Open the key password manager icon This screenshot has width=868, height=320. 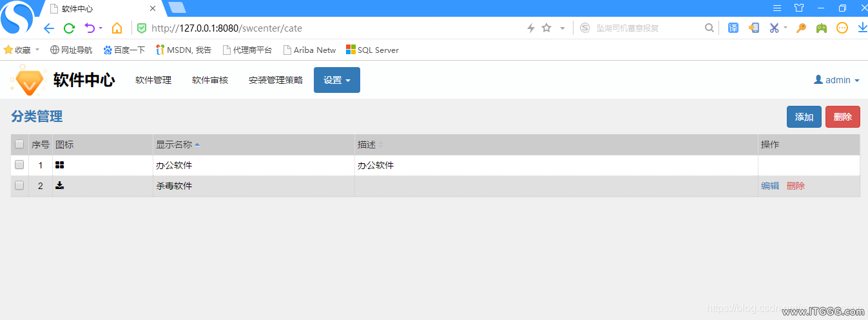click(x=801, y=28)
